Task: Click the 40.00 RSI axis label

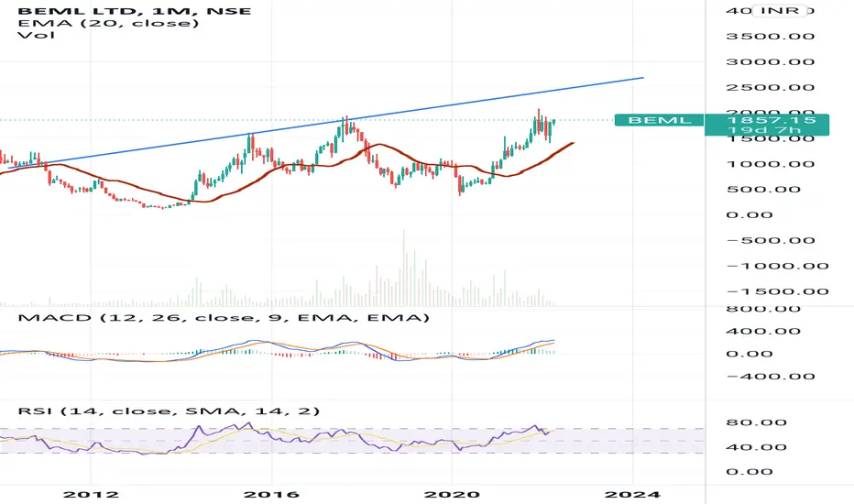Action: point(756,447)
